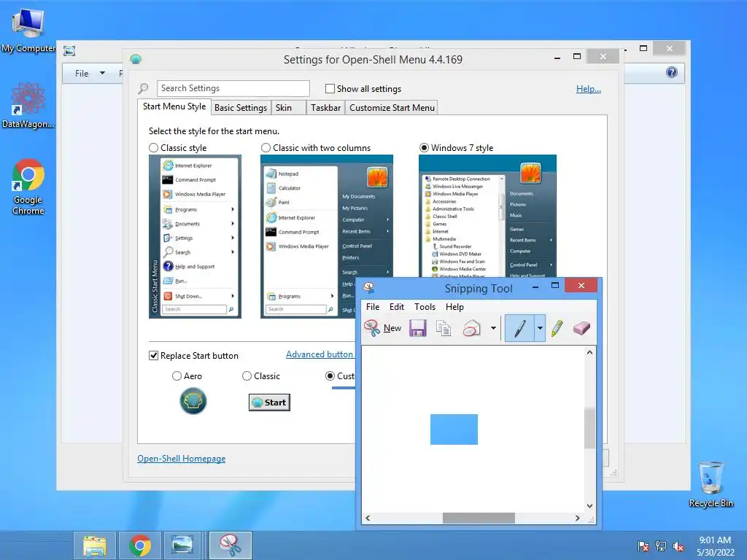Click the Windows 7 style preview image
The image size is (747, 560).
[x=487, y=216]
